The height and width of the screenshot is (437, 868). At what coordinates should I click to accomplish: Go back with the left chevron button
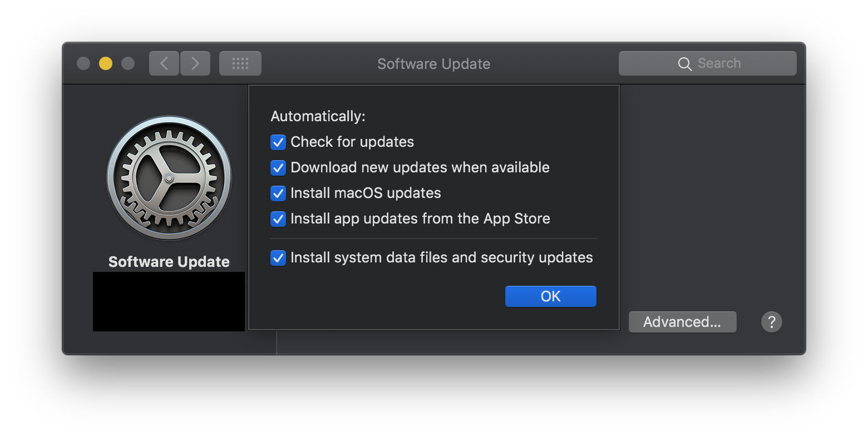coord(164,63)
